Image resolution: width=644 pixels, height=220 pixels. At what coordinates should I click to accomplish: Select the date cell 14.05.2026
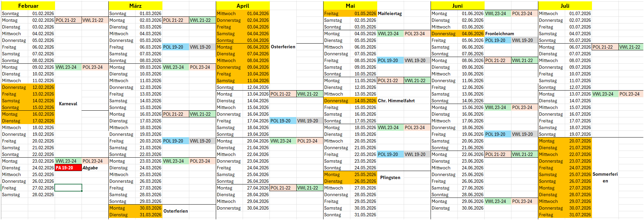365,101
